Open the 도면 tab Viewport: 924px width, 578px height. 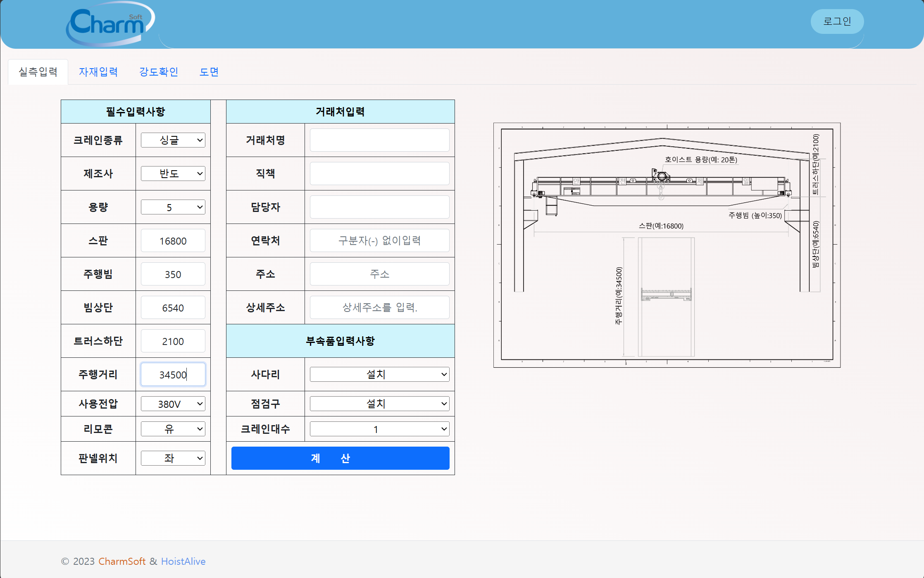tap(209, 72)
